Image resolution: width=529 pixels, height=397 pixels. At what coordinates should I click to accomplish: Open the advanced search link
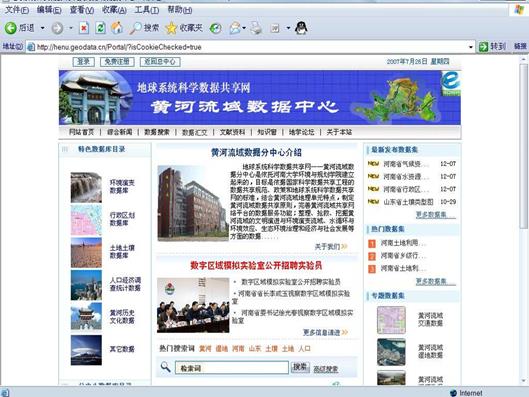coord(326,369)
